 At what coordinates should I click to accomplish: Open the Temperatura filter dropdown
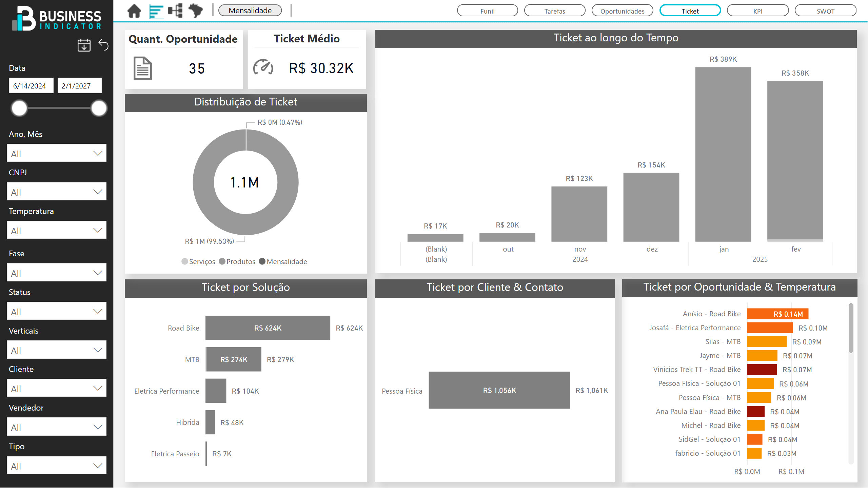click(x=56, y=231)
